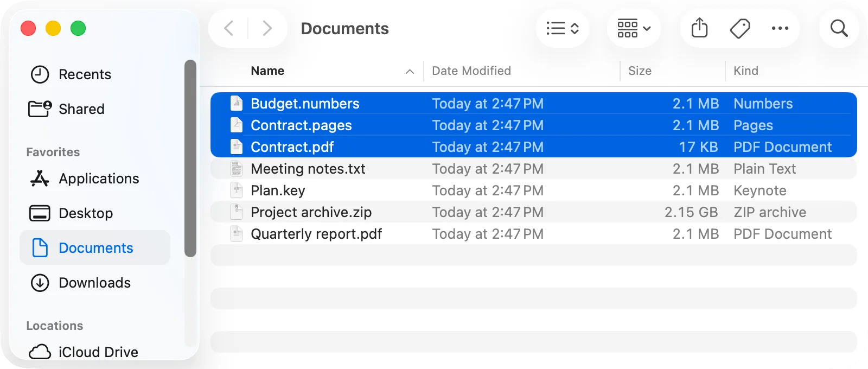Click the Share toolbar icon
Image resolution: width=868 pixels, height=369 pixels.
tap(700, 28)
